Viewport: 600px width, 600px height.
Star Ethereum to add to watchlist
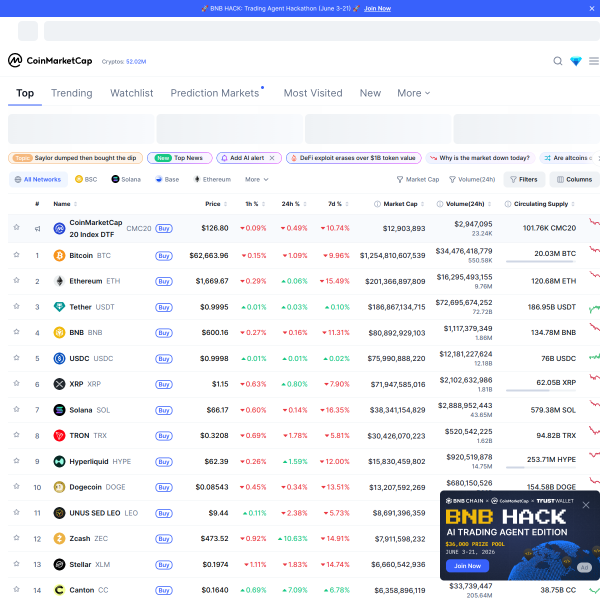(x=16, y=280)
